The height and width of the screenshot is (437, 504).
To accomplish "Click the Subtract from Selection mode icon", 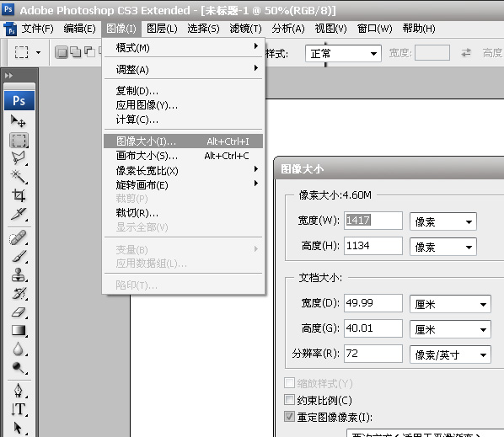I will 89,52.
